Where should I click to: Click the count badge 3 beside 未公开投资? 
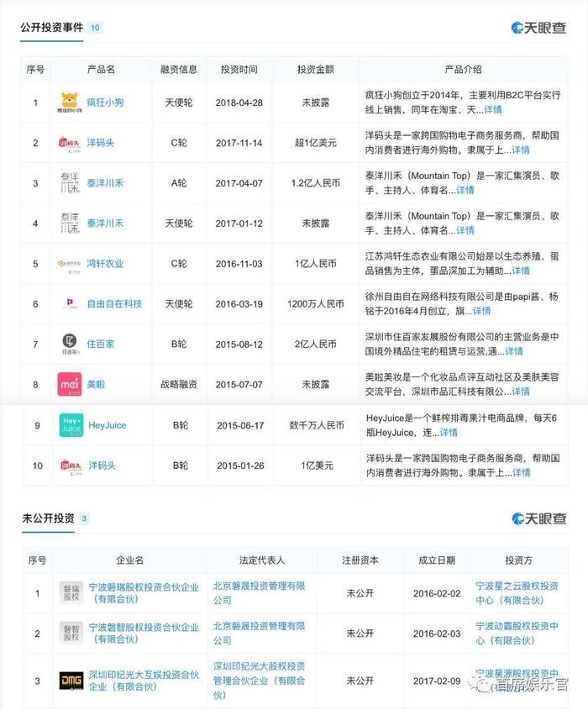84,518
